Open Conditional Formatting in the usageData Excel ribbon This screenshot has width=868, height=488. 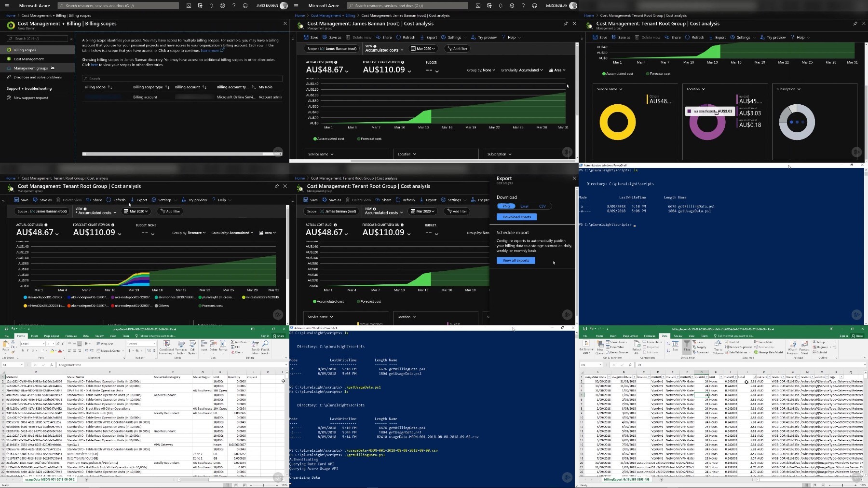click(x=166, y=347)
